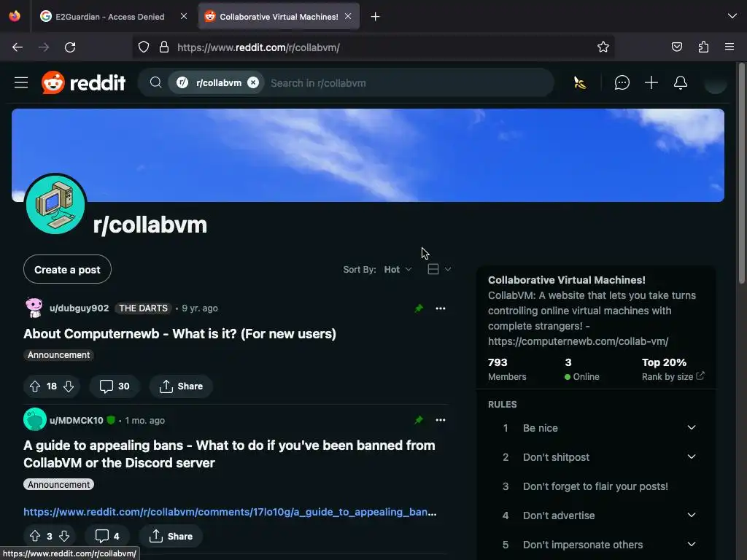747x560 pixels.
Task: Click the pinned icon on About Computernewb post
Action: click(419, 308)
